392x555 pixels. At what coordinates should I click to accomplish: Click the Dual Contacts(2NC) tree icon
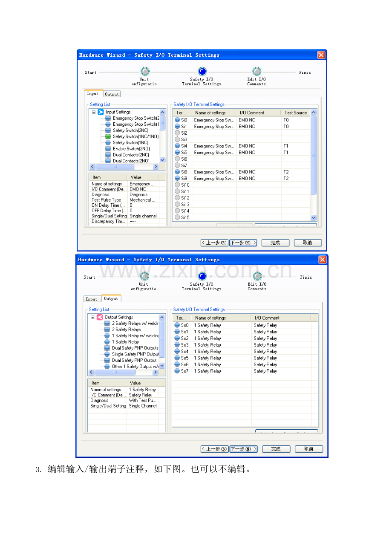click(108, 155)
